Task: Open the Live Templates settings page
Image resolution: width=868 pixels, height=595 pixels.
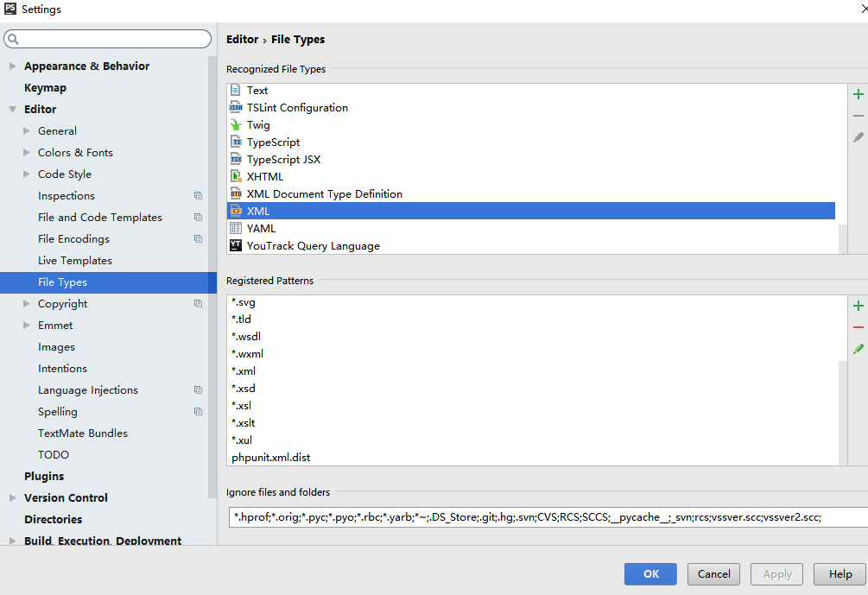Action: pos(75,261)
